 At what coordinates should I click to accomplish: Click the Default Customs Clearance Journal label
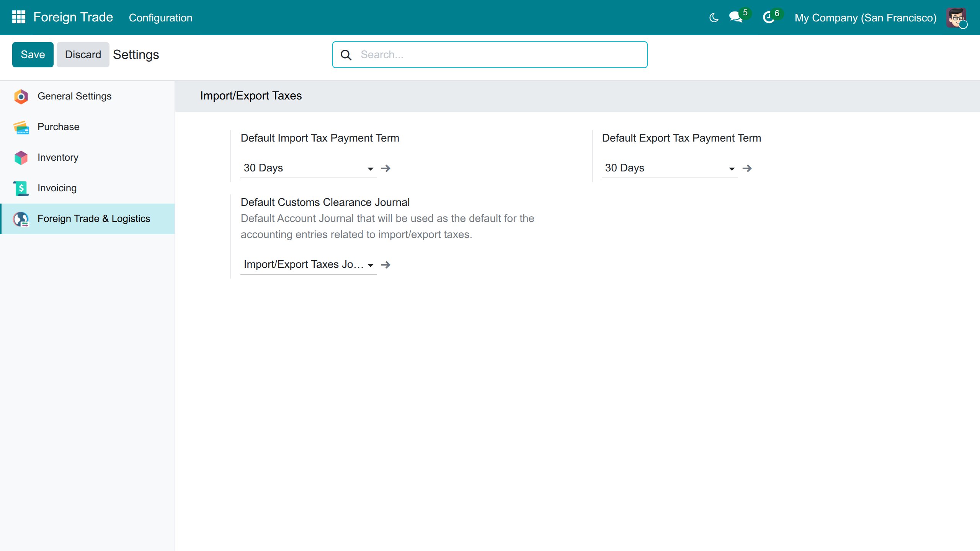point(325,202)
